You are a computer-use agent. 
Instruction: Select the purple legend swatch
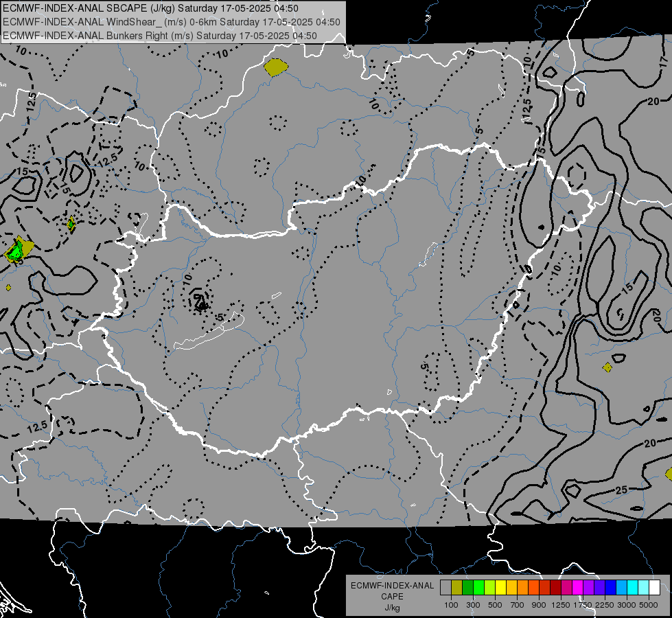pos(588,587)
